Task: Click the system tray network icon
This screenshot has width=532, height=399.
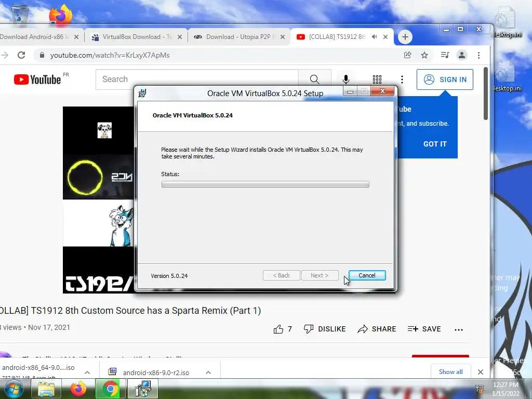Action: [480, 389]
